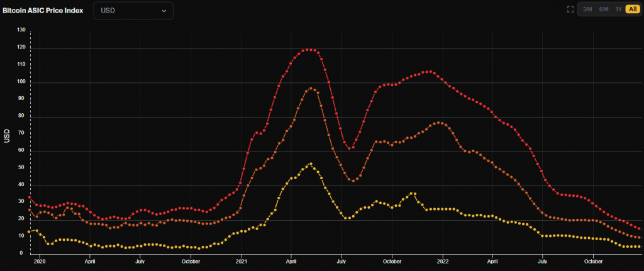
Task: Click the USD y-axis title
Action: pyautogui.click(x=6, y=135)
